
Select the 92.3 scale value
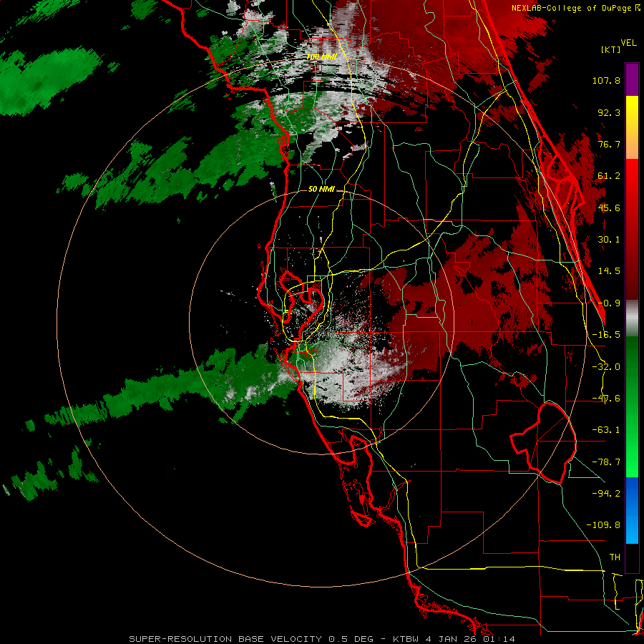(x=609, y=112)
